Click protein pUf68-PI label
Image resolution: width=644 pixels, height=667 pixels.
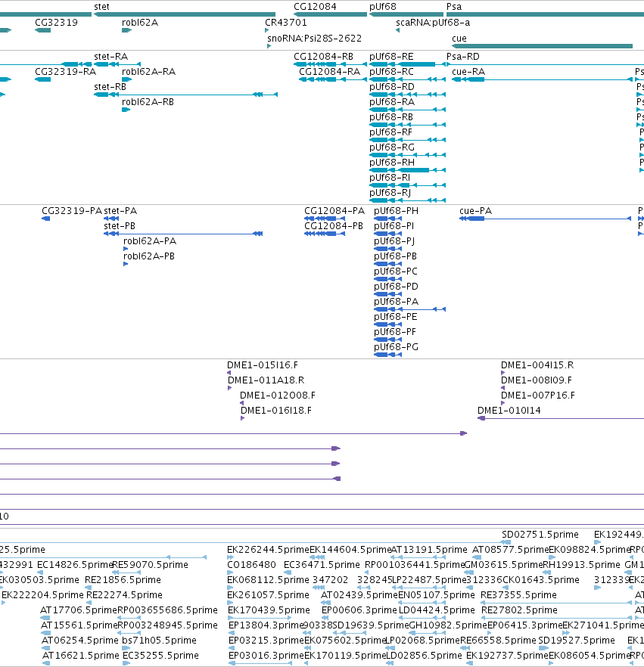coord(394,225)
